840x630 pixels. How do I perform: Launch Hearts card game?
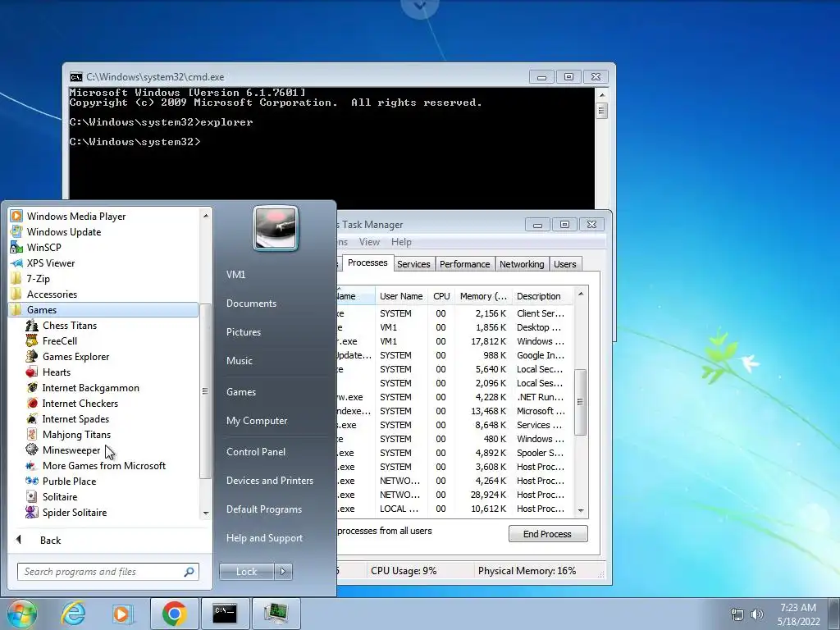point(57,372)
